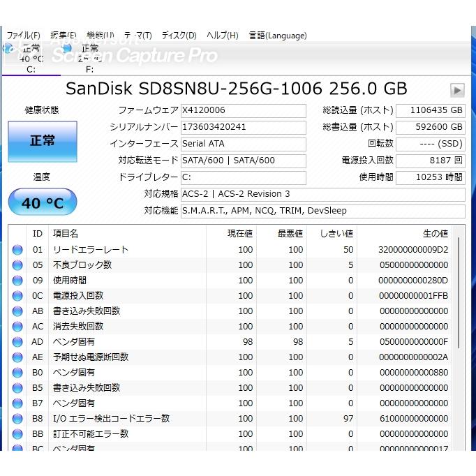Click the rotation rate ---- (SSD) value

click(x=431, y=144)
